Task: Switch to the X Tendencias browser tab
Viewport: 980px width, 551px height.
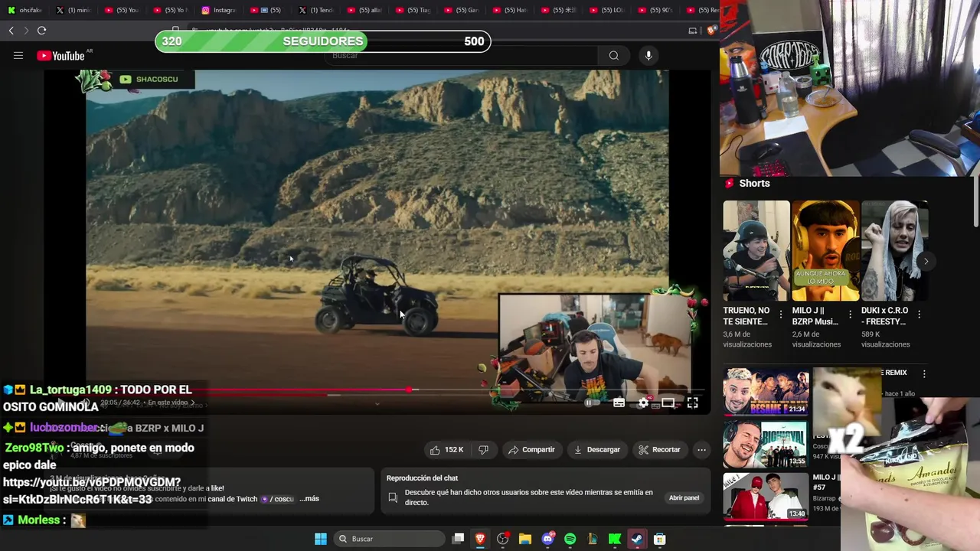Action: (316, 10)
